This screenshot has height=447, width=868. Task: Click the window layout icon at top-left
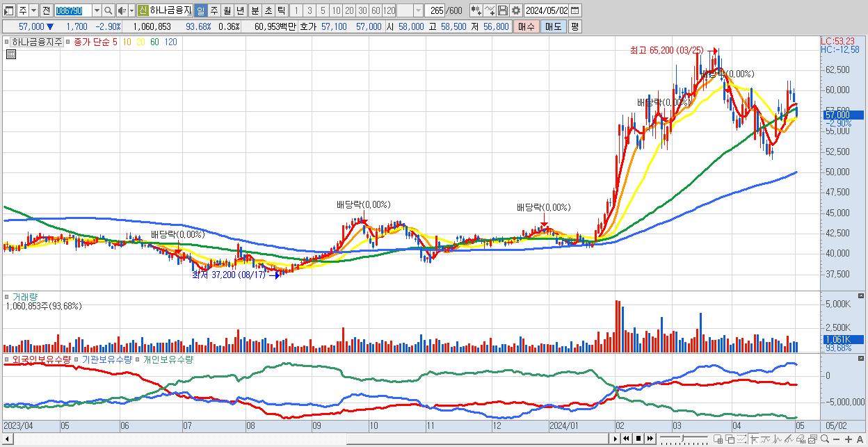(8, 10)
